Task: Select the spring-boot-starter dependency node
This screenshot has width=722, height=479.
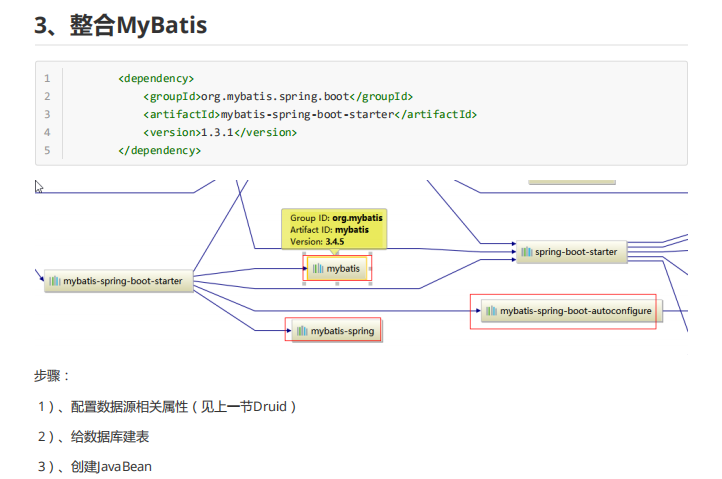Action: tap(571, 252)
